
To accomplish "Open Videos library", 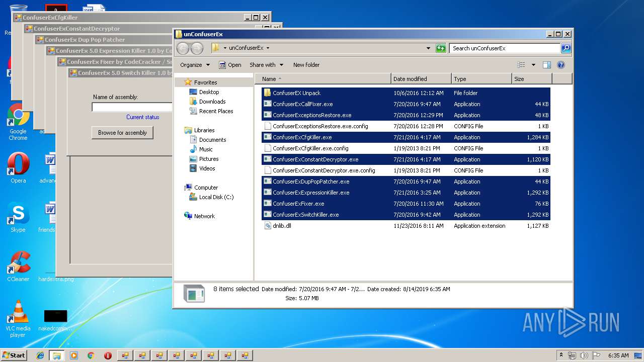I will (x=207, y=168).
